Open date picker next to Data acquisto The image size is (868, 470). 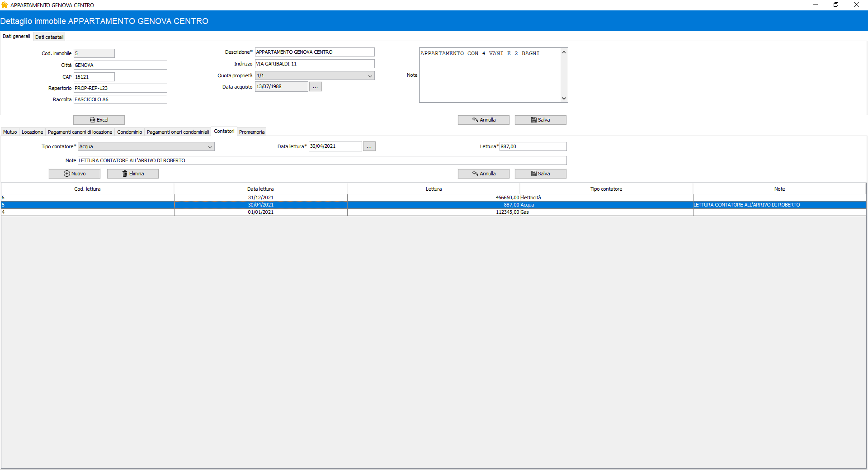(x=315, y=87)
